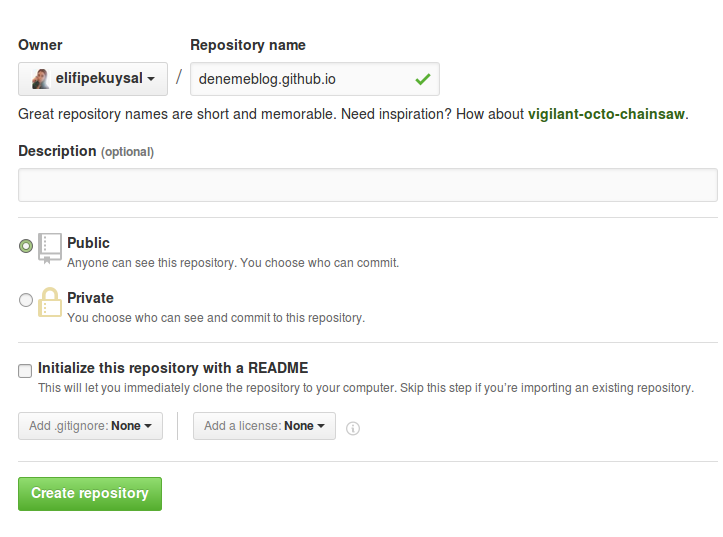
Task: Click the Initialize this repository label text
Action: click(173, 368)
